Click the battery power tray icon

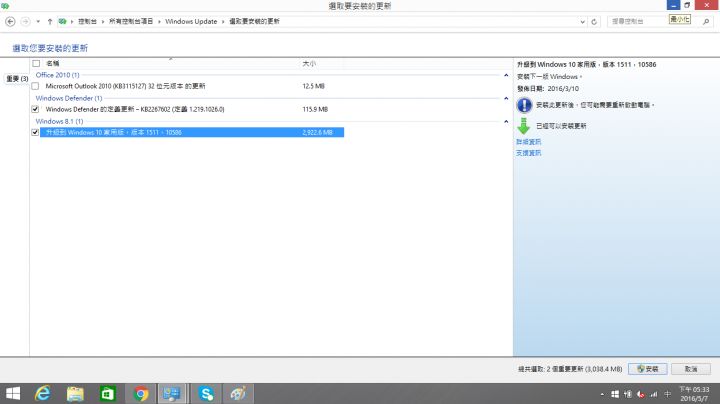[x=628, y=394]
